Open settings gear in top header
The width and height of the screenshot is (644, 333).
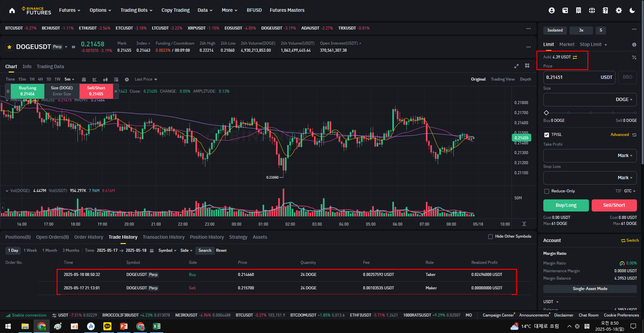(619, 10)
